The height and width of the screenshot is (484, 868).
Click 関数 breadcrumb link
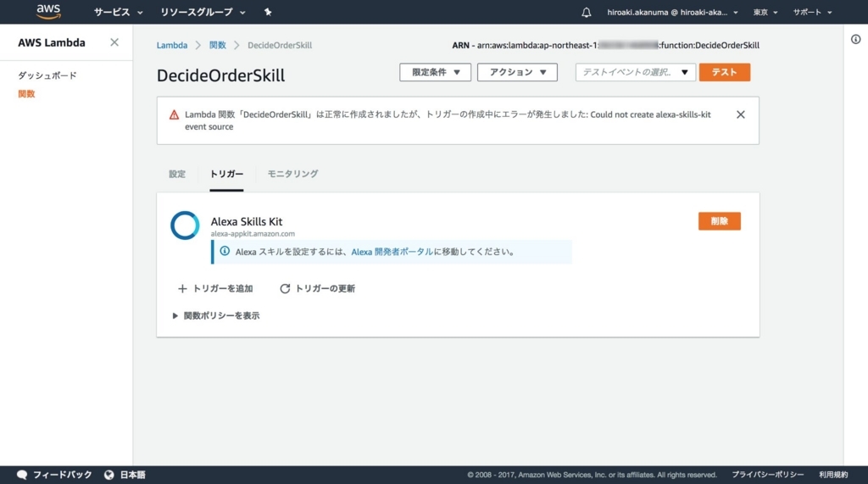pyautogui.click(x=218, y=46)
